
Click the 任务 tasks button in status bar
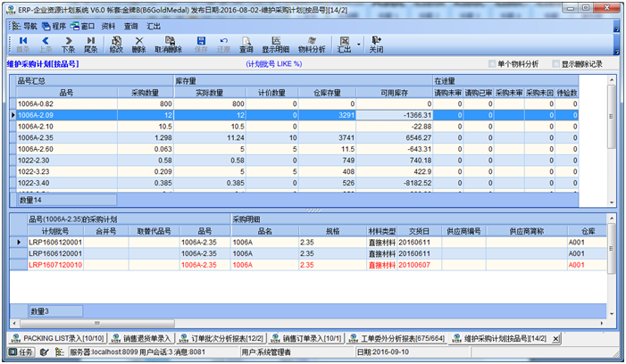[21, 352]
